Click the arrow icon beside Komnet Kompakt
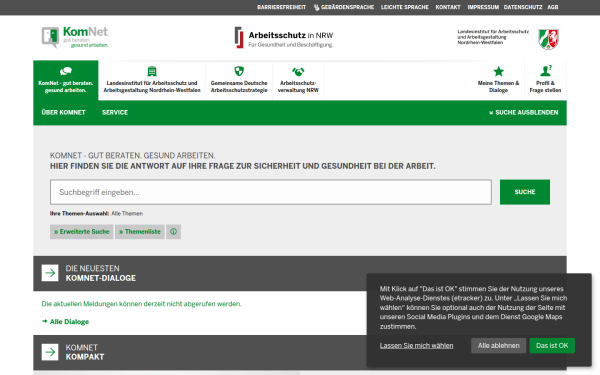 point(50,352)
